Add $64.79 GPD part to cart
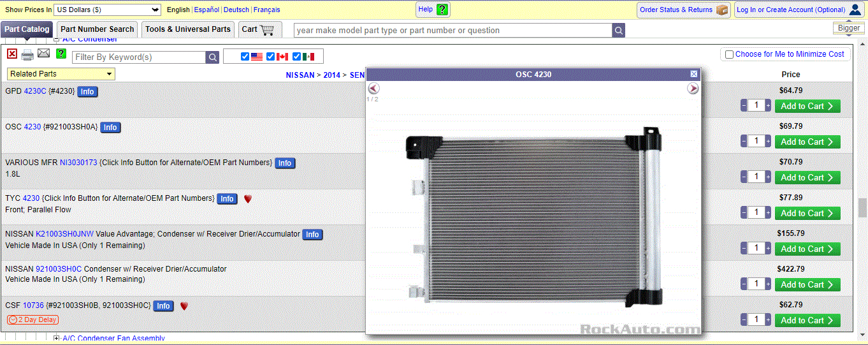868x345 pixels. click(807, 106)
